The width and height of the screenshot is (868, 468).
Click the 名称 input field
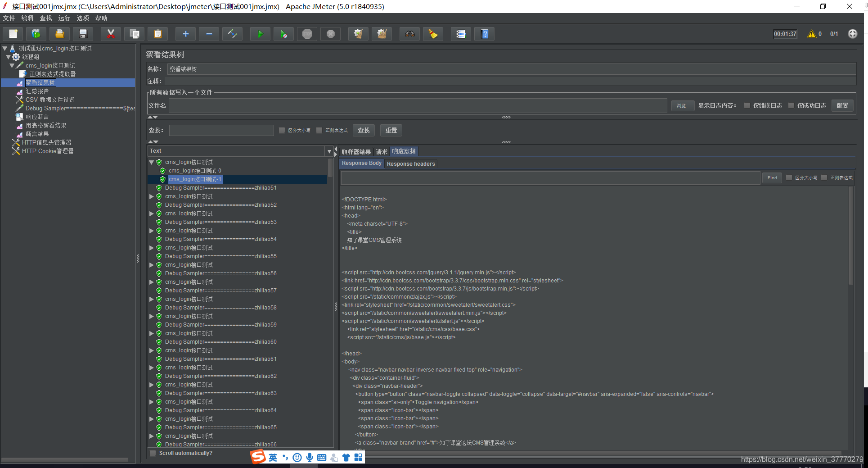511,69
